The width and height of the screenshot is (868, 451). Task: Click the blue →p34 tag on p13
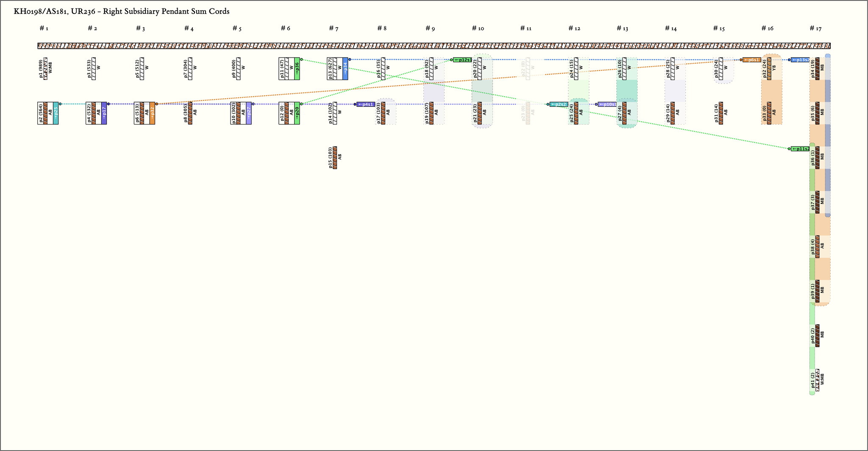(x=345, y=69)
